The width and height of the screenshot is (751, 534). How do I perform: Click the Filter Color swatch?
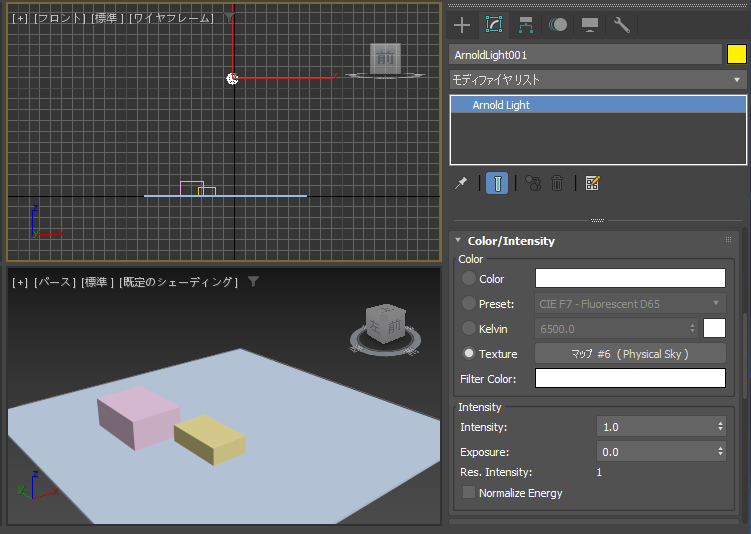(x=630, y=378)
